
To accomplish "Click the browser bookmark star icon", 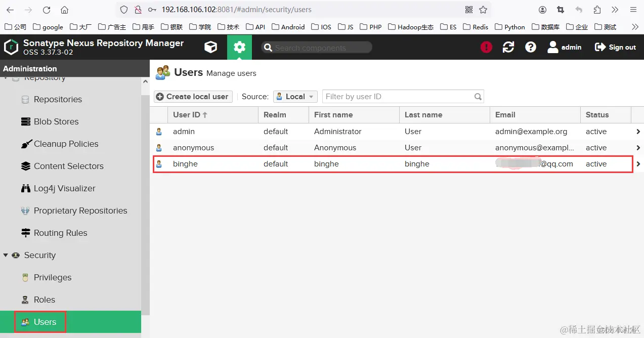I will coord(483,10).
